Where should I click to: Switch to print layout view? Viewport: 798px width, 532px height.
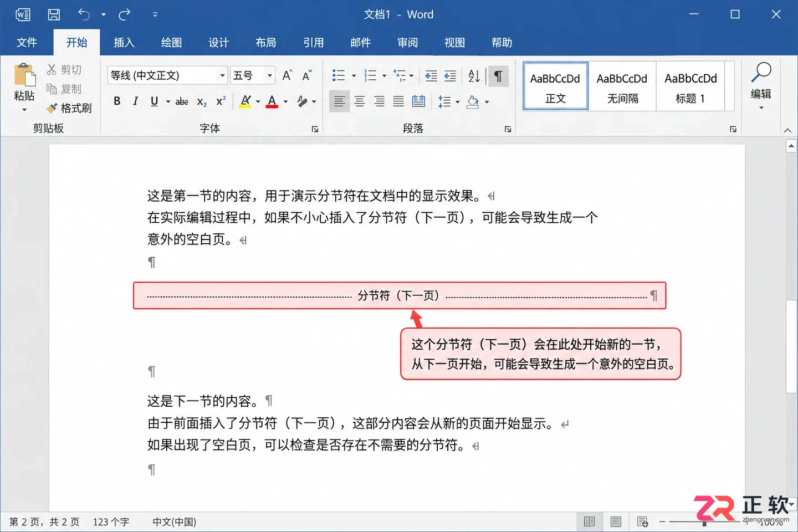click(616, 521)
